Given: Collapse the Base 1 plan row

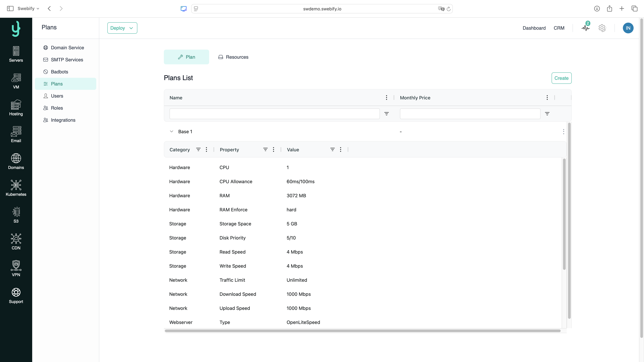Looking at the screenshot, I should (x=172, y=131).
